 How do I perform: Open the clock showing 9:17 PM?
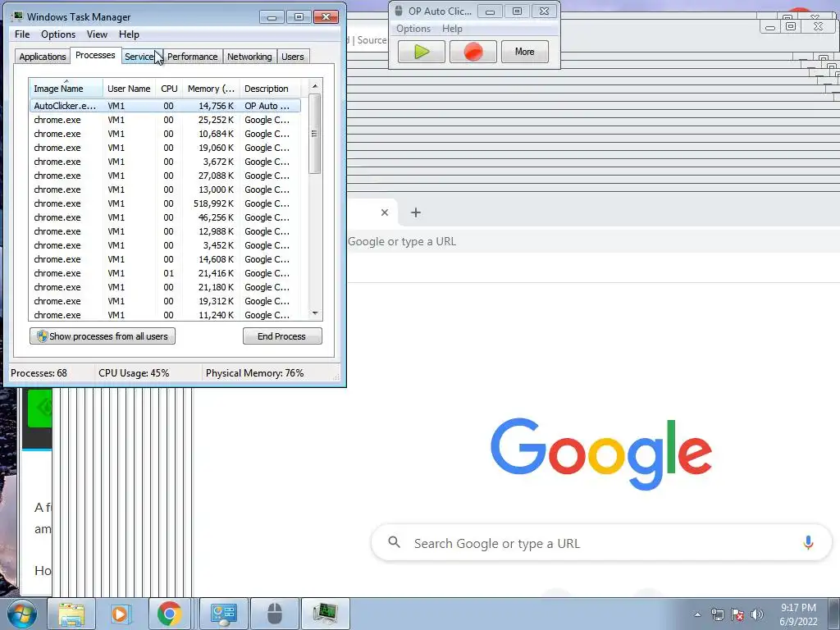click(798, 614)
